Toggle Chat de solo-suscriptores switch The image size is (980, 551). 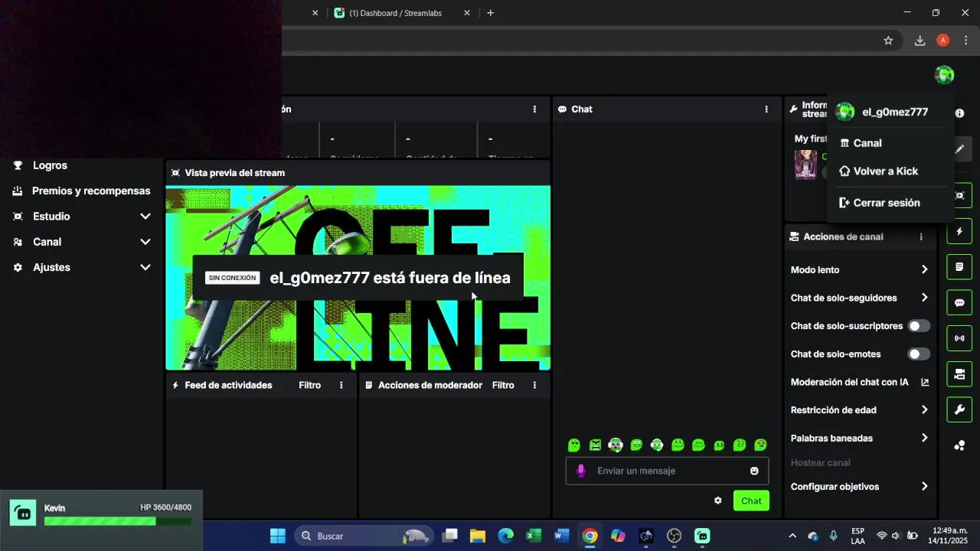[919, 326]
